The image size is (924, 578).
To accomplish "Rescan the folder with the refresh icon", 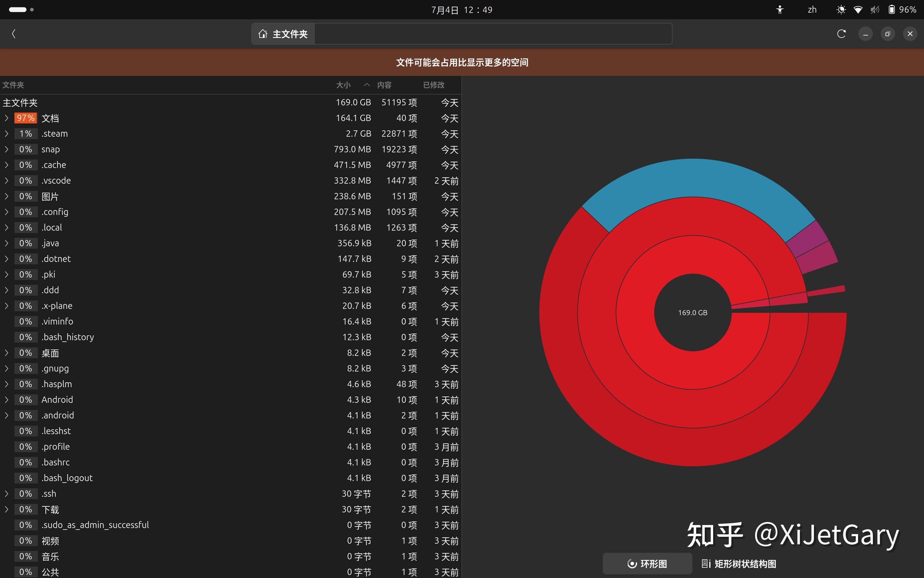I will click(x=841, y=34).
